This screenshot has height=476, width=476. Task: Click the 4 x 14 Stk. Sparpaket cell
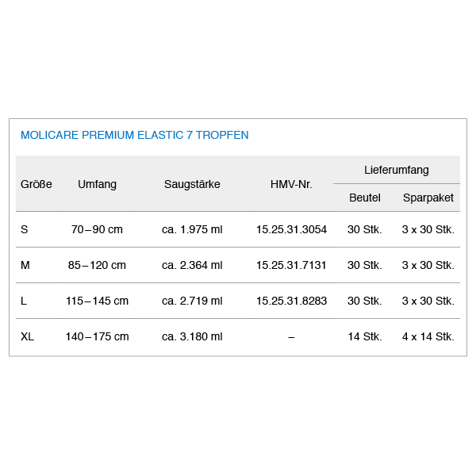[x=428, y=336]
